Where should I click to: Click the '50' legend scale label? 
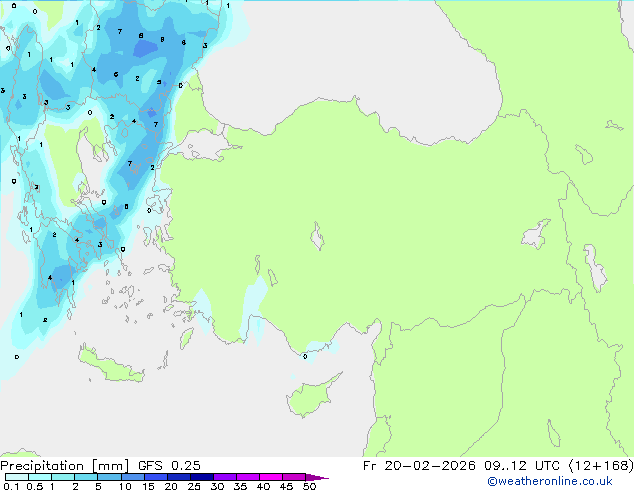(309, 486)
